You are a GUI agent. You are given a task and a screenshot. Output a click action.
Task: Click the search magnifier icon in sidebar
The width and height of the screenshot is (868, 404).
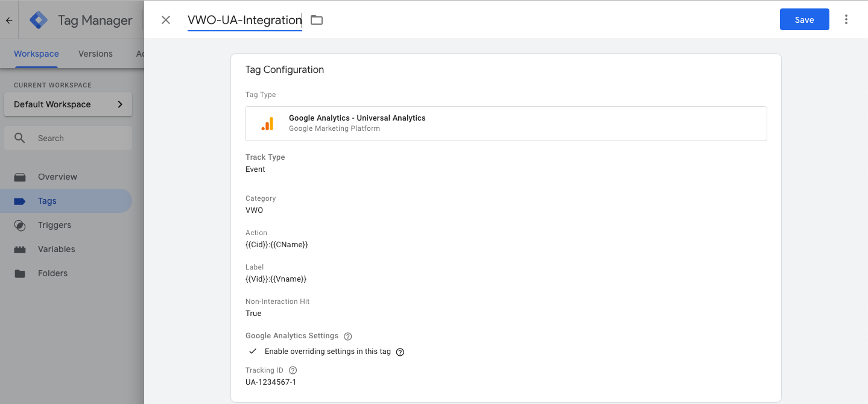(20, 138)
